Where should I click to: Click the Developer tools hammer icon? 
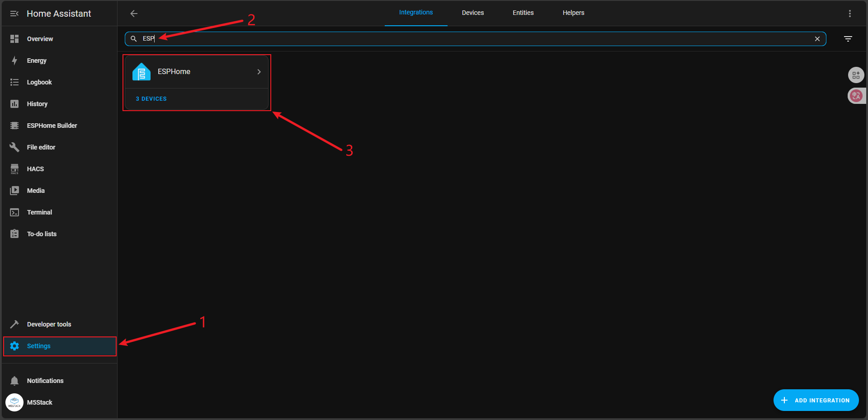click(x=14, y=324)
